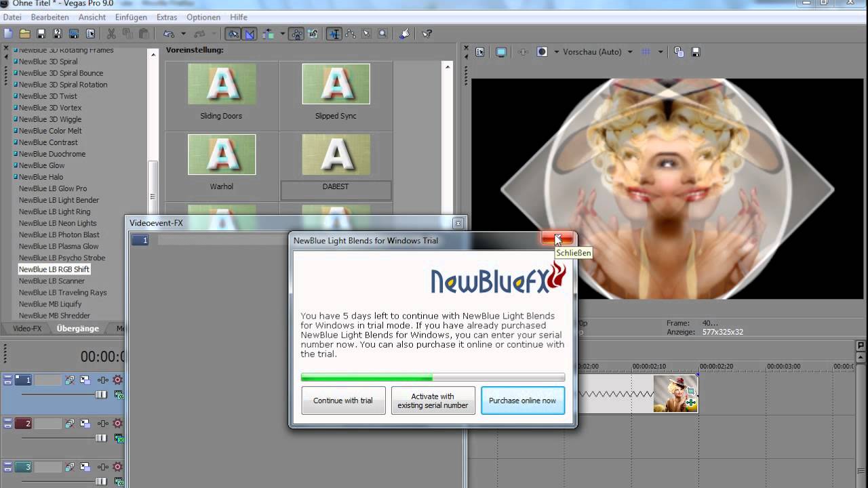The width and height of the screenshot is (868, 488).
Task: Click track 1 compositing mode icon
Action: [x=119, y=394]
